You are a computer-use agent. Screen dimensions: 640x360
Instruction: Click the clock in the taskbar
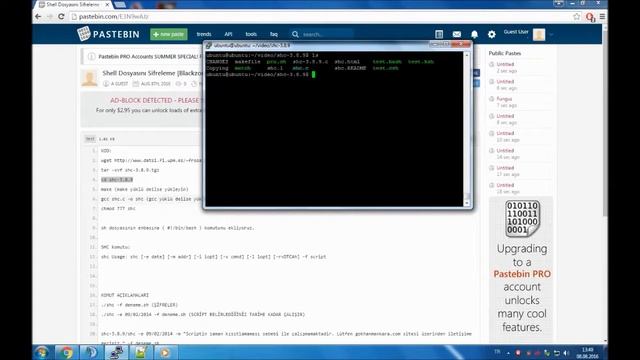[588, 353]
